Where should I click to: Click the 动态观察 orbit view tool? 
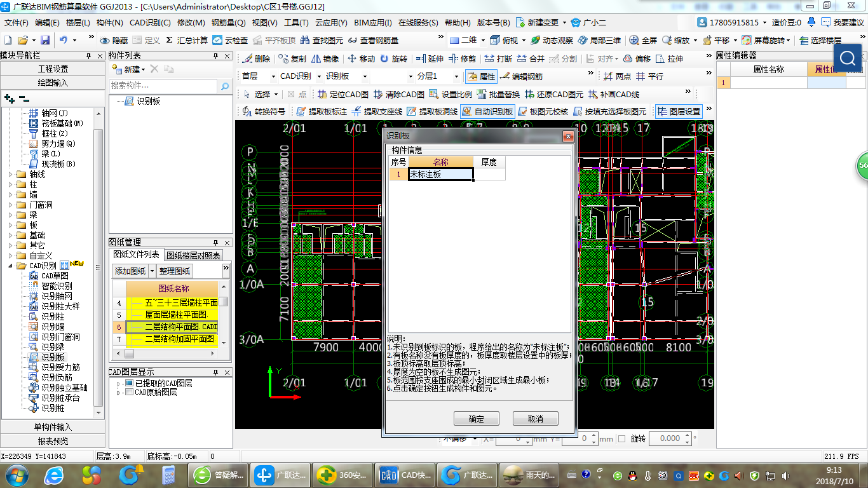tap(550, 40)
